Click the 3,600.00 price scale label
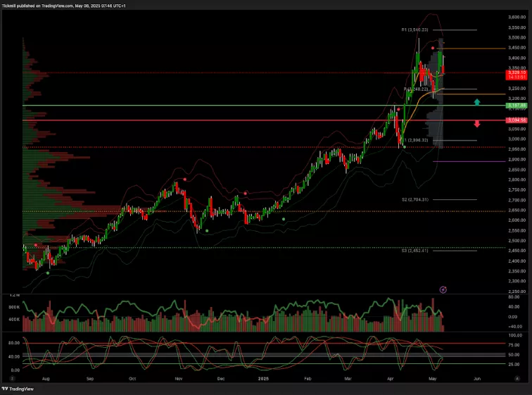 517,17
